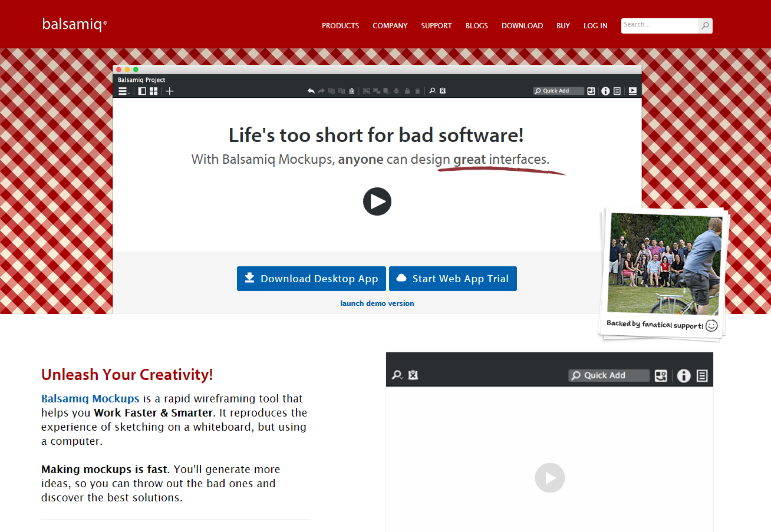
Task: Open the hamburger menu in hero mockup toolbar
Action: pos(123,91)
